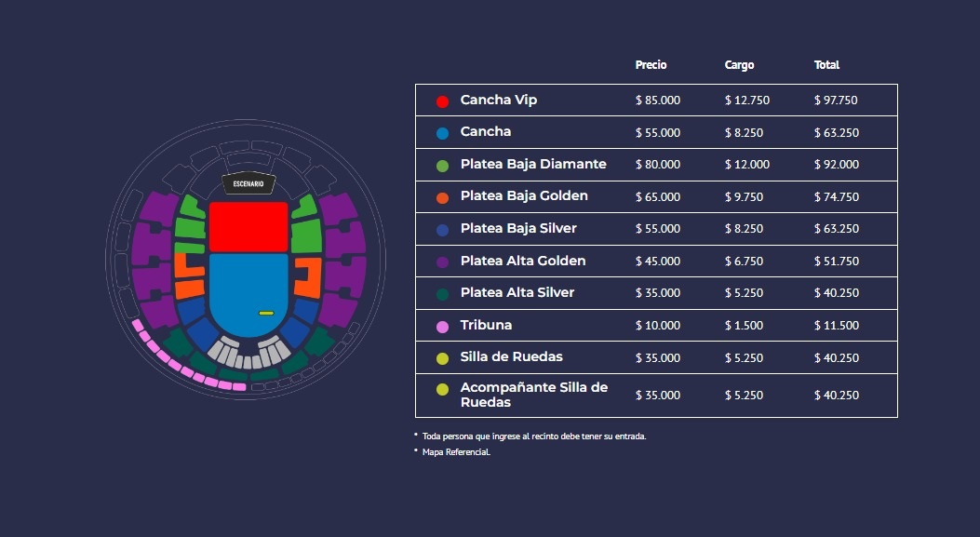Viewport: 980px width, 537px height.
Task: Click the Platea Alta Silver label
Action: (517, 292)
